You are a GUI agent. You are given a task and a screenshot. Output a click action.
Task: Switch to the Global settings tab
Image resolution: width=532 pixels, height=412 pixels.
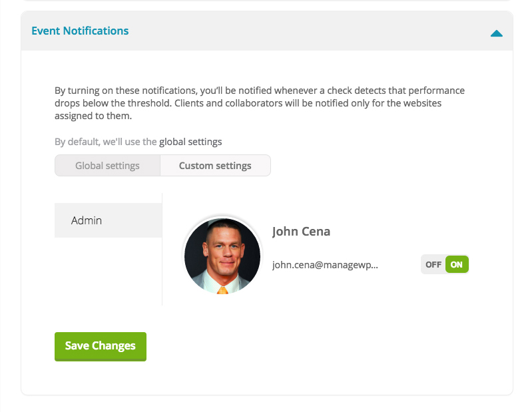pyautogui.click(x=107, y=166)
